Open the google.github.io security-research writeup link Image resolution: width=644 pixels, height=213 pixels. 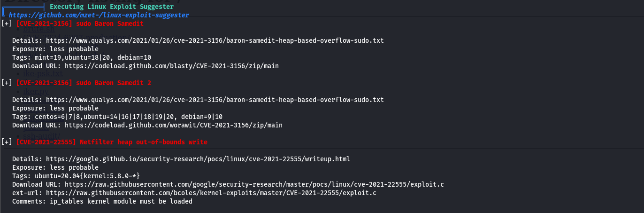point(198,159)
